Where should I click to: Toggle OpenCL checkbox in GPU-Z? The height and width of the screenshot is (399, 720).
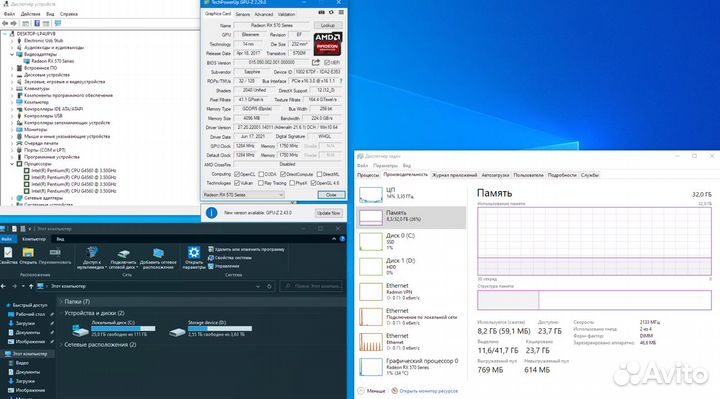point(237,174)
